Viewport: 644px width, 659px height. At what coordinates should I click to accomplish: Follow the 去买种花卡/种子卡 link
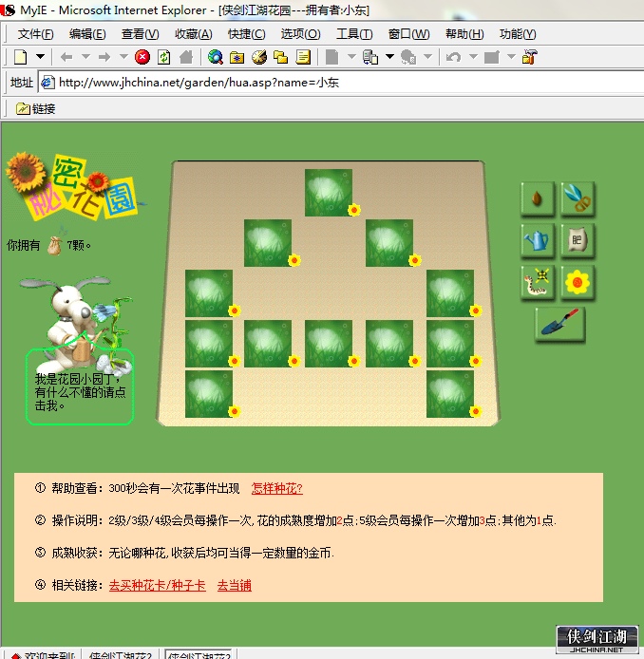coord(158,585)
